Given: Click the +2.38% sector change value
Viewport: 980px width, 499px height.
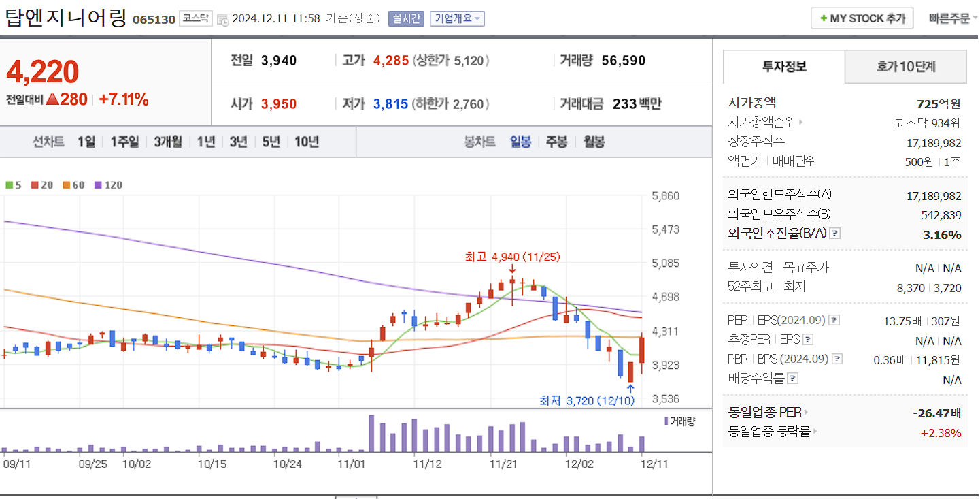Looking at the screenshot, I should [x=941, y=433].
